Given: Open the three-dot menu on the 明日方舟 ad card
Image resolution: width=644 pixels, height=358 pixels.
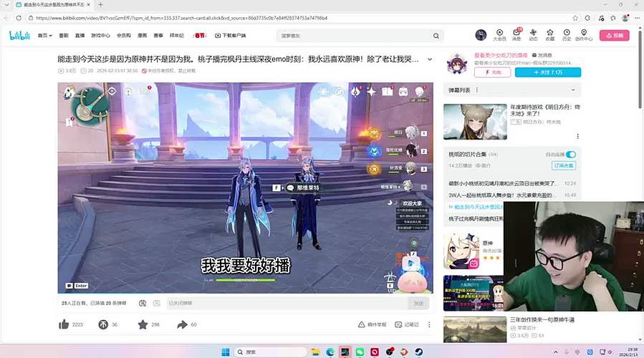Looking at the screenshot, I should click(x=577, y=136).
